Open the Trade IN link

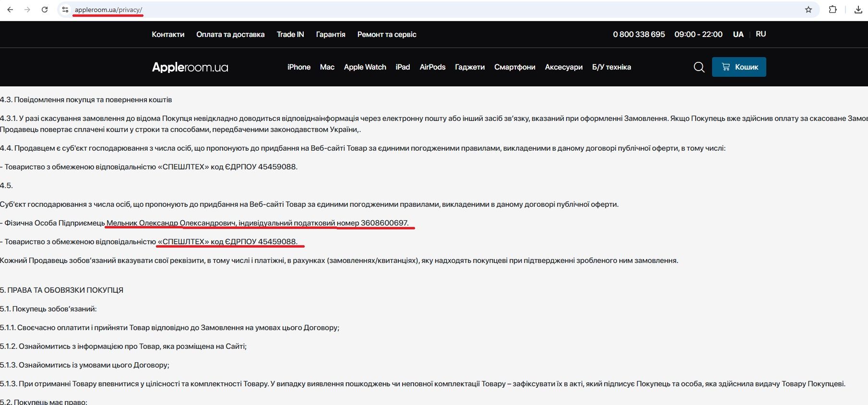pos(290,35)
